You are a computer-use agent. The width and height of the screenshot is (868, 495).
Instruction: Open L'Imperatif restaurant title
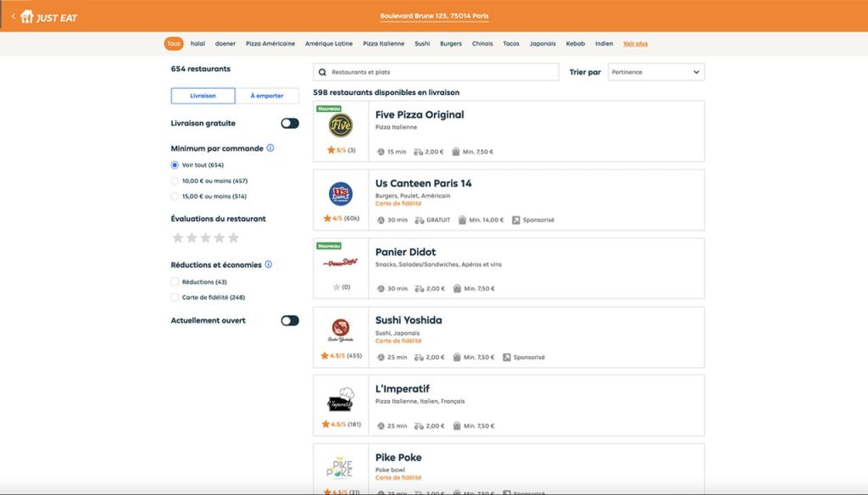(x=403, y=389)
